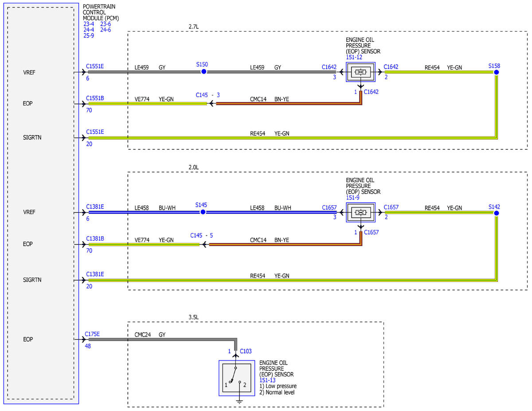
Task: Click the C145 - 3 inline connector label
Action: tap(208, 95)
